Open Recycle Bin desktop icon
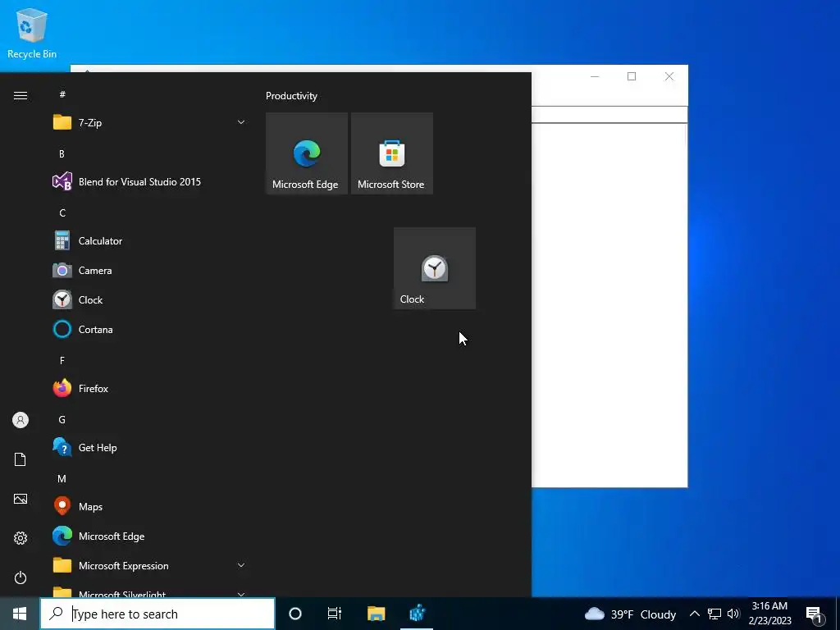The height and width of the screenshot is (630, 840). 32,33
